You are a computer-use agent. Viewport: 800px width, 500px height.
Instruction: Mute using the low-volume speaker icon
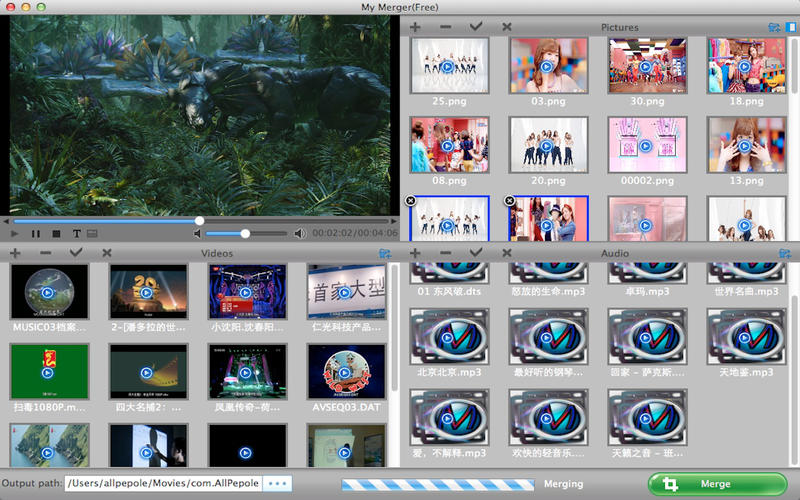pyautogui.click(x=197, y=234)
